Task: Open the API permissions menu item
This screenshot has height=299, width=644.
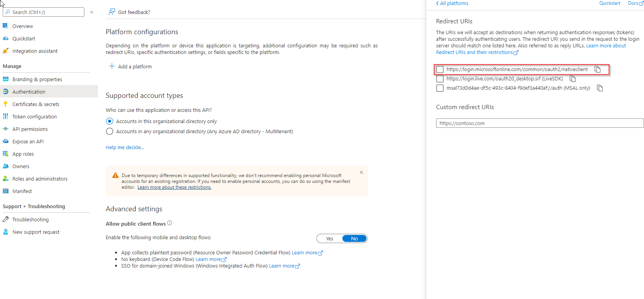Action: coord(30,129)
